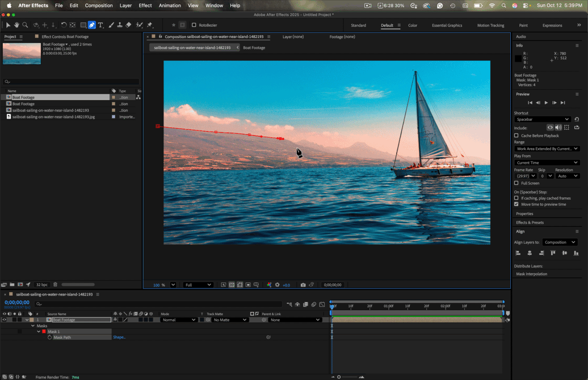Select the Type text tool
Viewport: 588px width, 380px height.
(x=100, y=25)
